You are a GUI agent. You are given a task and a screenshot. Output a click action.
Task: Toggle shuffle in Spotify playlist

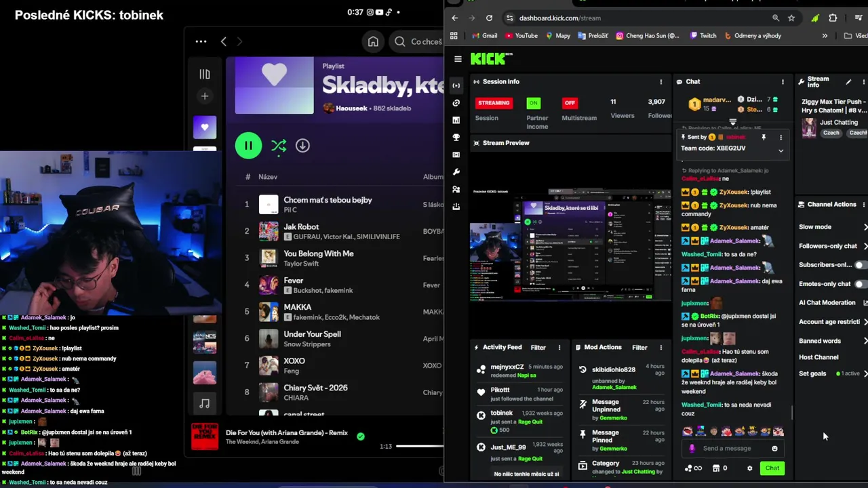click(278, 146)
